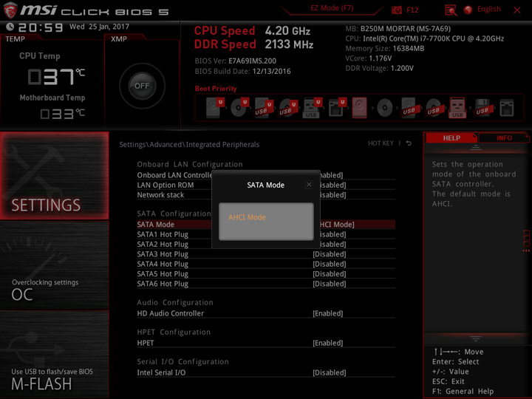This screenshot has width=532, height=399.
Task: Click the CPU Temp 037 reading
Action: tap(56, 76)
